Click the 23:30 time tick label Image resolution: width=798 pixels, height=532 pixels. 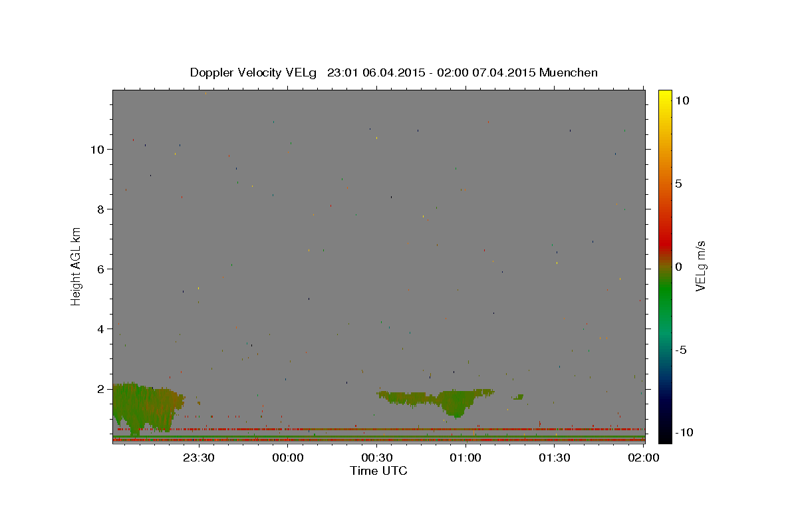pyautogui.click(x=199, y=458)
